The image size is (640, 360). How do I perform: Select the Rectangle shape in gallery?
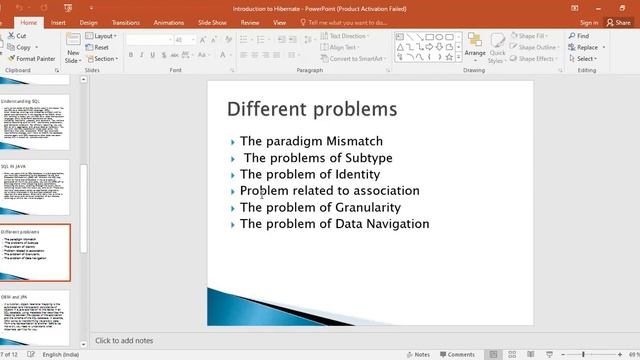429,37
